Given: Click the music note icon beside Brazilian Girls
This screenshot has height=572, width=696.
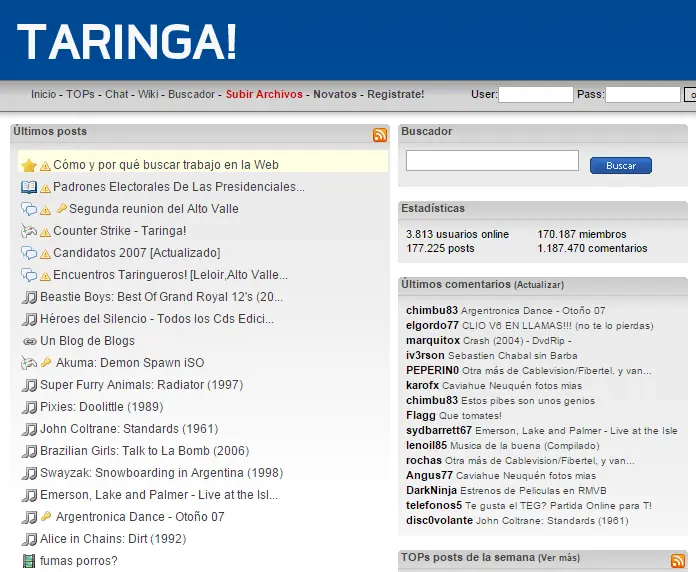Looking at the screenshot, I should [x=29, y=451].
